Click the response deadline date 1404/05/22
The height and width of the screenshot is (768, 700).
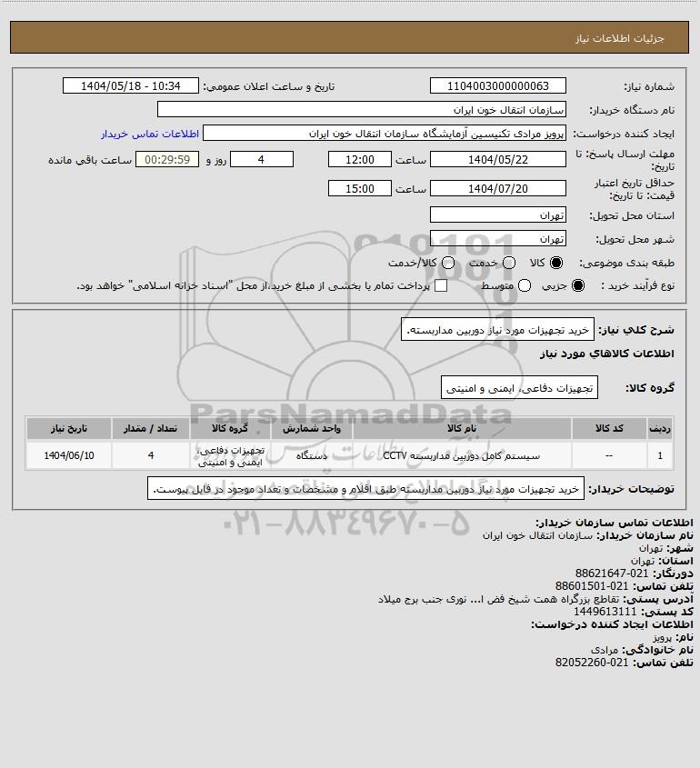click(x=497, y=160)
